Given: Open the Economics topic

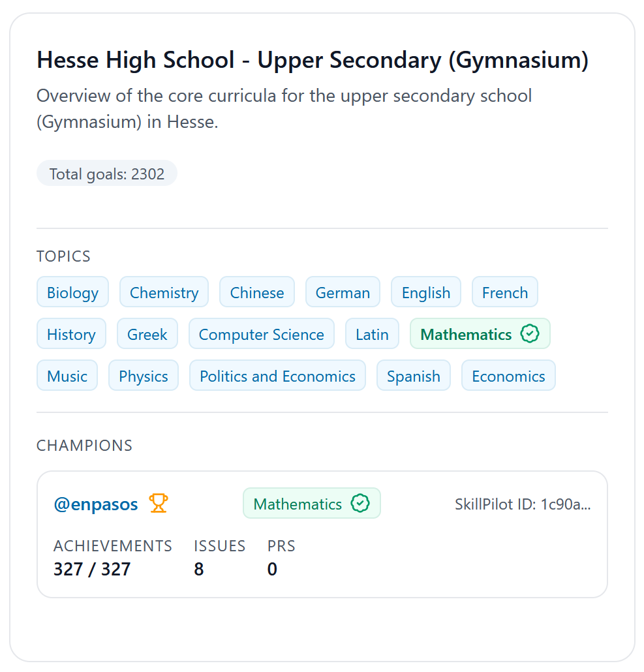Looking at the screenshot, I should 508,376.
